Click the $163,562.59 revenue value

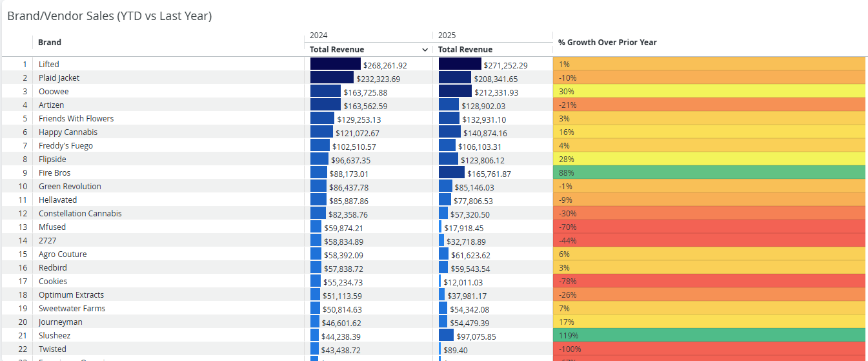365,106
